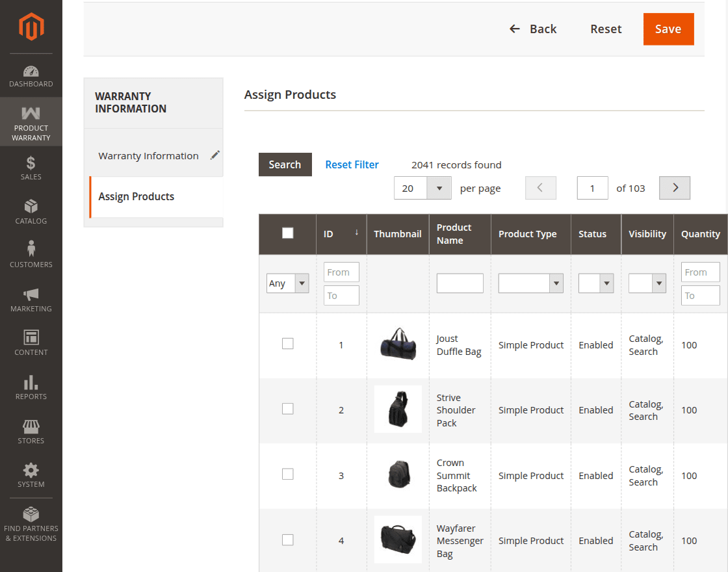This screenshot has height=572, width=728.
Task: Check the select-all checkbox in table header
Action: (288, 233)
